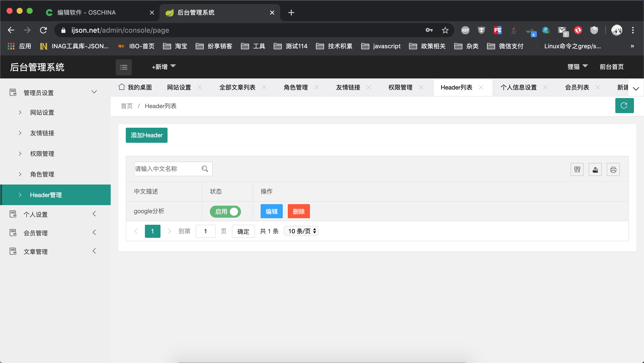This screenshot has width=644, height=363.
Task: Toggle the 启用 status switch
Action: [x=225, y=211]
